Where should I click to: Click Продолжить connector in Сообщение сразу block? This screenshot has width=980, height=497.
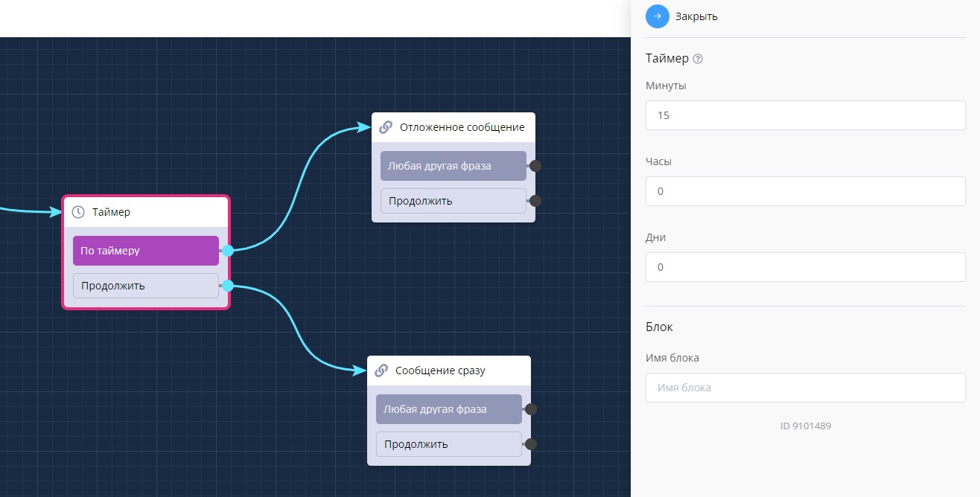[x=530, y=444]
